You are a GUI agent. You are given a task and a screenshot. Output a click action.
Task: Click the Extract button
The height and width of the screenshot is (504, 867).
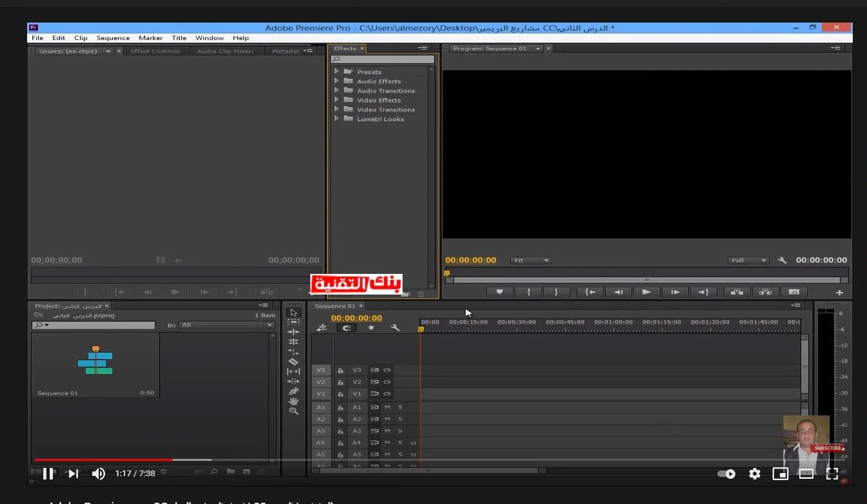(765, 292)
